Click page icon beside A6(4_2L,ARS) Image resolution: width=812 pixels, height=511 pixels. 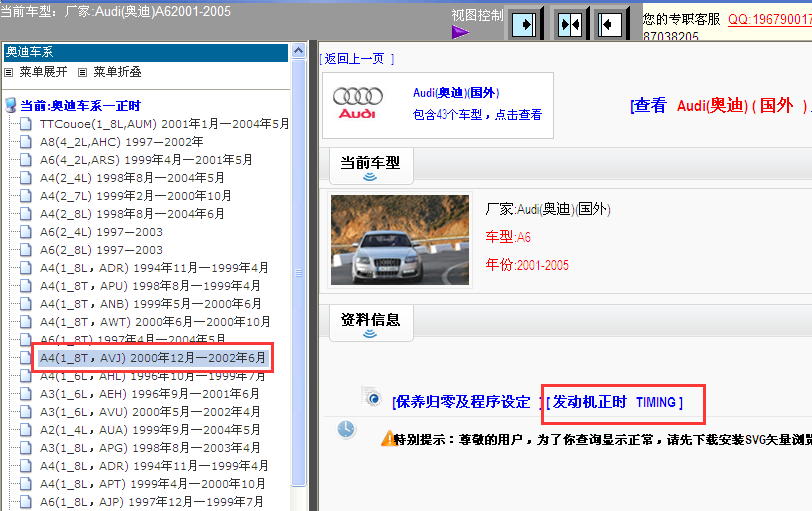[25, 159]
